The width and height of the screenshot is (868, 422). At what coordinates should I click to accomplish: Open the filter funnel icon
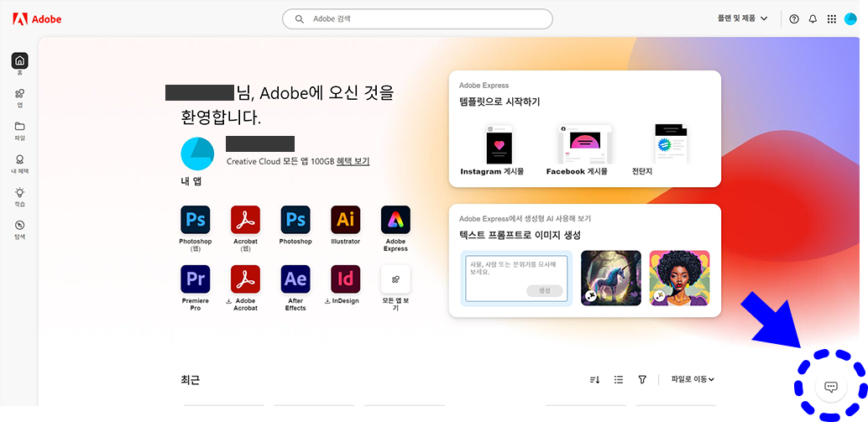pos(642,379)
